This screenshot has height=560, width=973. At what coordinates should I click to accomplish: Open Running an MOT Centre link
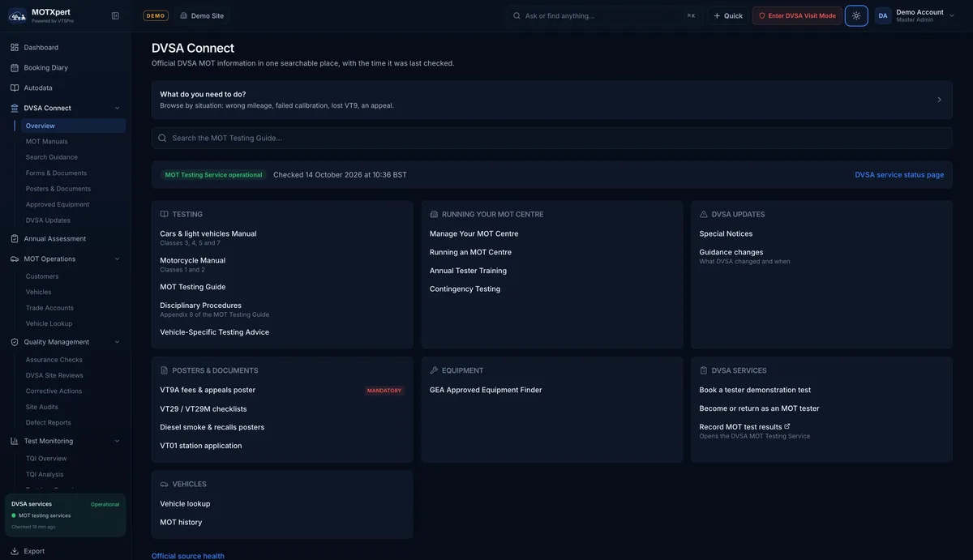point(470,252)
